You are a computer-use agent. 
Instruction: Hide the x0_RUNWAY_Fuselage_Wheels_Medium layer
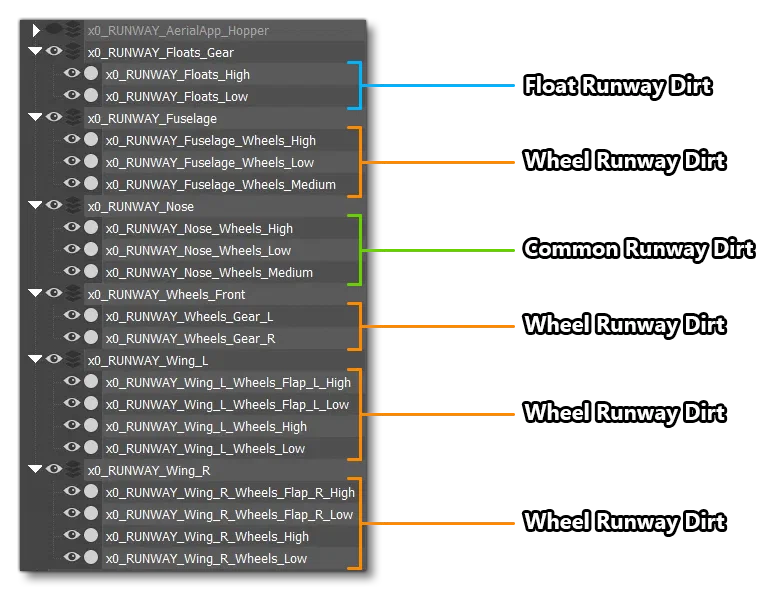[72, 183]
